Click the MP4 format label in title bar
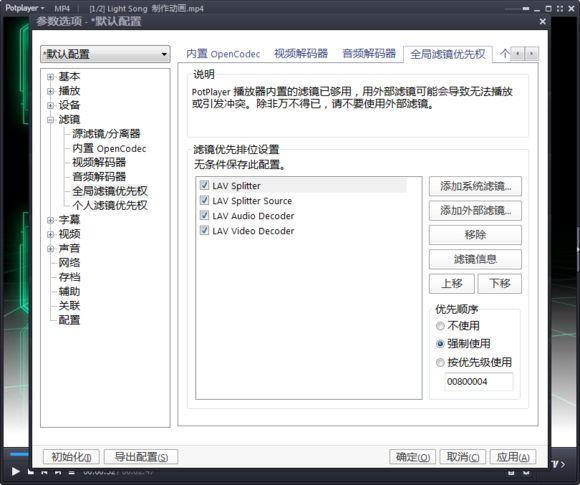This screenshot has height=485, width=580. tap(62, 8)
